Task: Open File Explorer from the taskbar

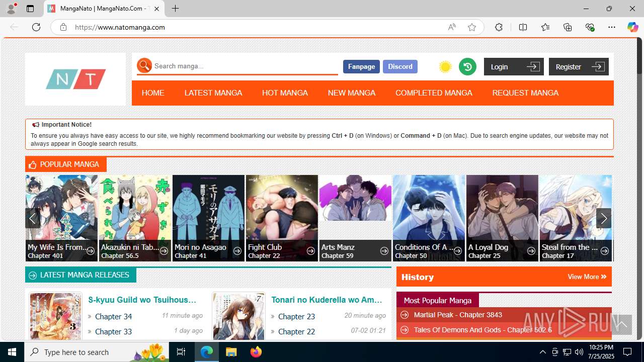Action: (x=231, y=352)
